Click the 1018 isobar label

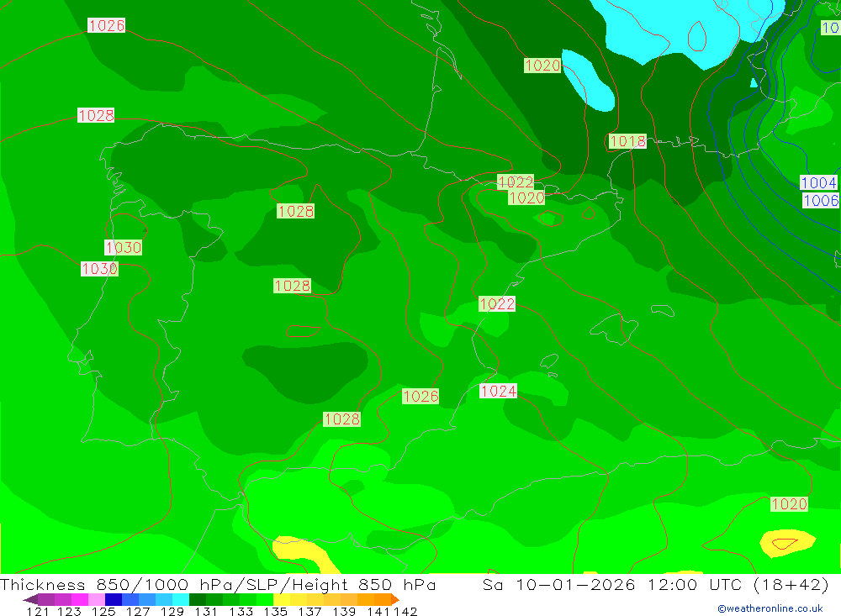[x=627, y=141]
